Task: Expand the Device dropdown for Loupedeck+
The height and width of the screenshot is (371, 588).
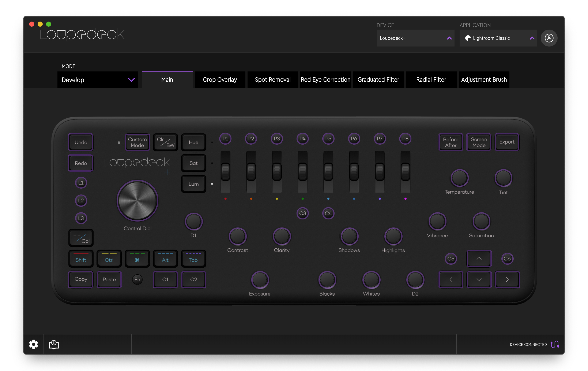Action: 415,38
